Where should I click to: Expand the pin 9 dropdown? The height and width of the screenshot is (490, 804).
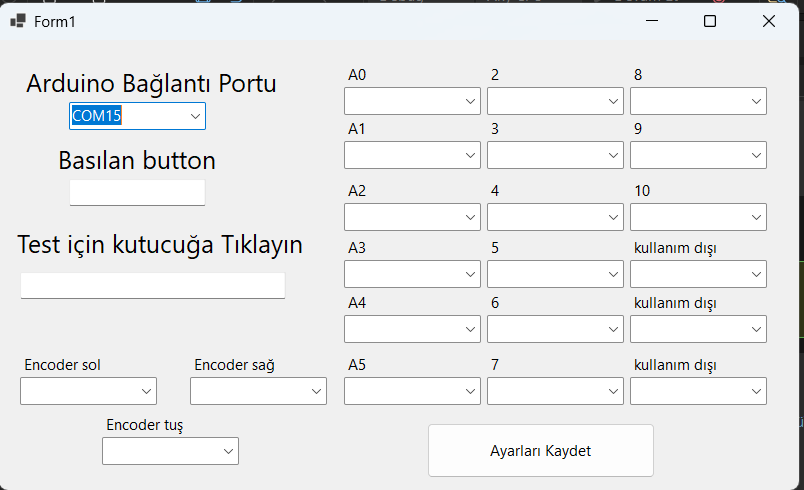[x=698, y=155]
